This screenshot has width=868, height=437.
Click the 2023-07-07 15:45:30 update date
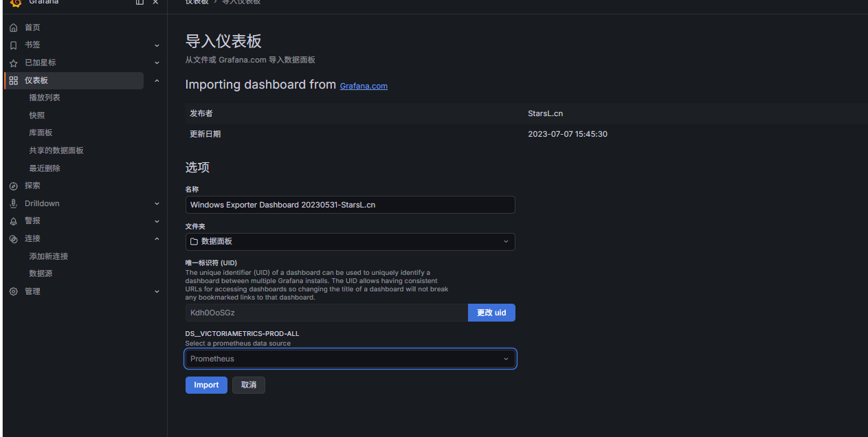568,134
